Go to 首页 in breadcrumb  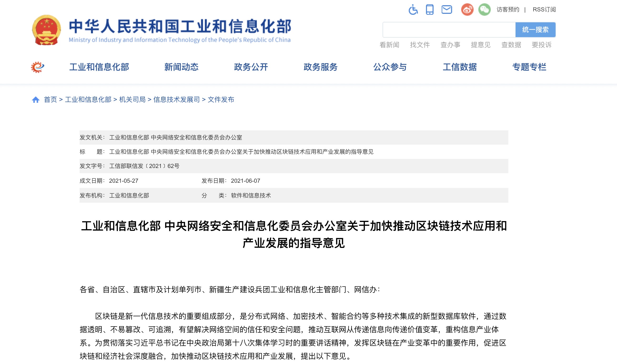tap(50, 100)
